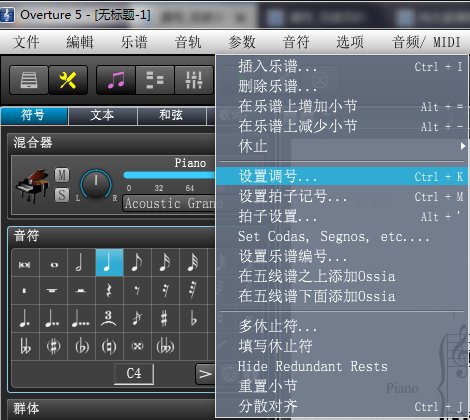Click the mixer sliders toolbar icon

(x=194, y=80)
